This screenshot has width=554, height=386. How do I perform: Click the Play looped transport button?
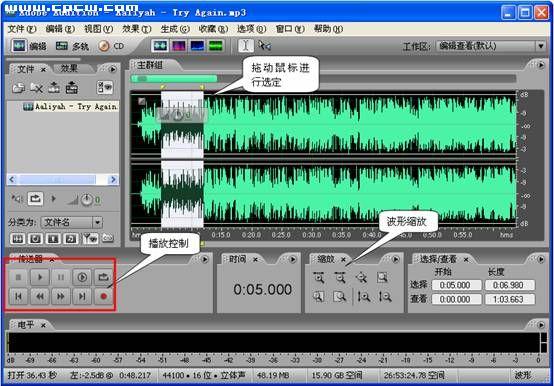[x=103, y=277]
